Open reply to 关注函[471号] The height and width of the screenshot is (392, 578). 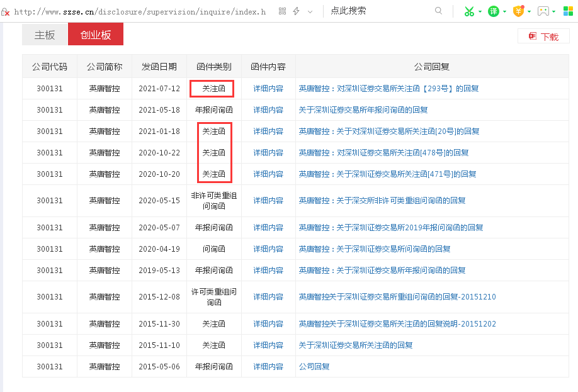click(x=387, y=174)
